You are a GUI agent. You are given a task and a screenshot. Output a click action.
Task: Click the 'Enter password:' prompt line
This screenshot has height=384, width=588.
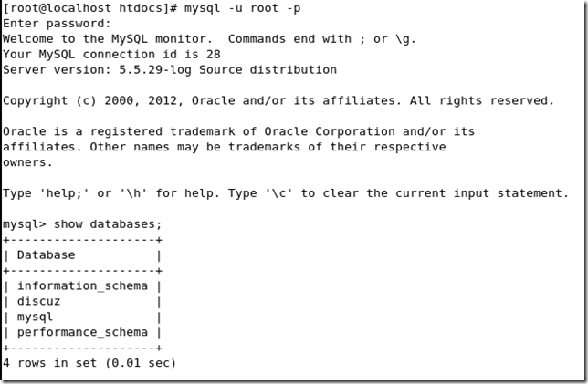coord(57,24)
